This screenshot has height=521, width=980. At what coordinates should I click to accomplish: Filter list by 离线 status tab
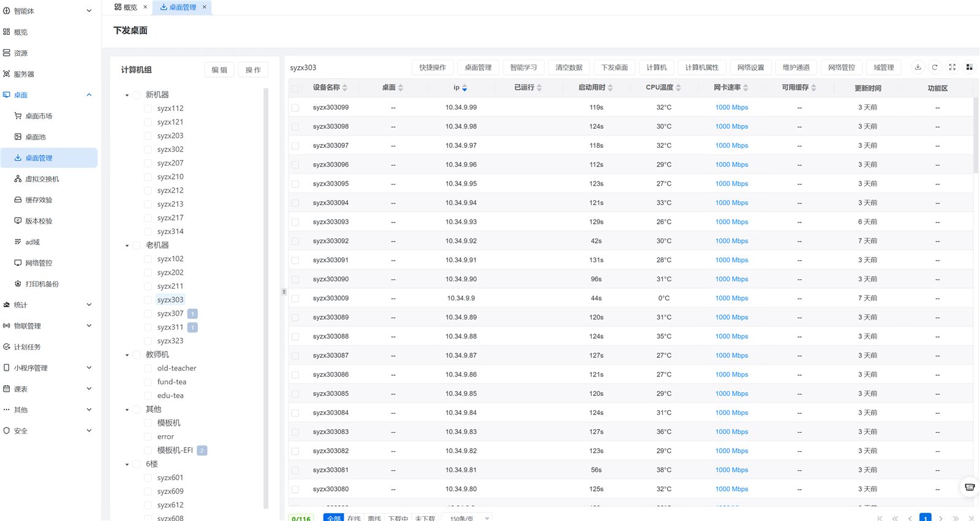(x=374, y=518)
